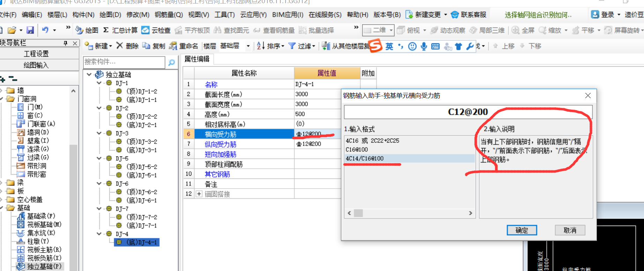Click the search magnifier icon

click(171, 63)
